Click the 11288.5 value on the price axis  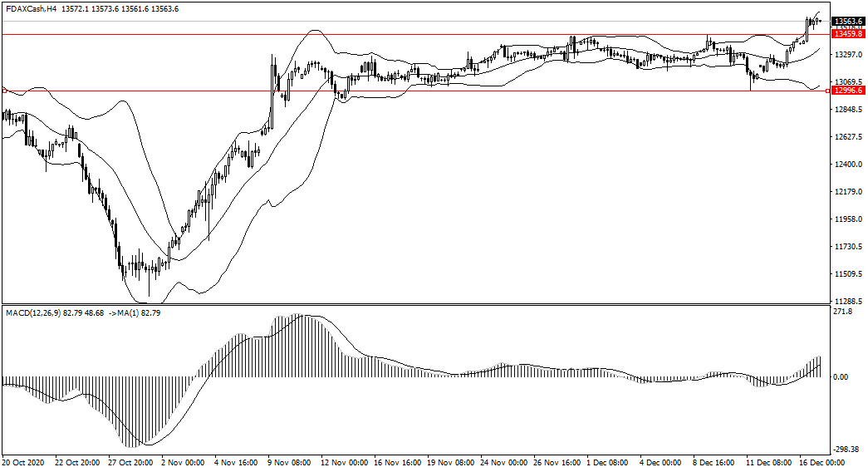coord(849,302)
